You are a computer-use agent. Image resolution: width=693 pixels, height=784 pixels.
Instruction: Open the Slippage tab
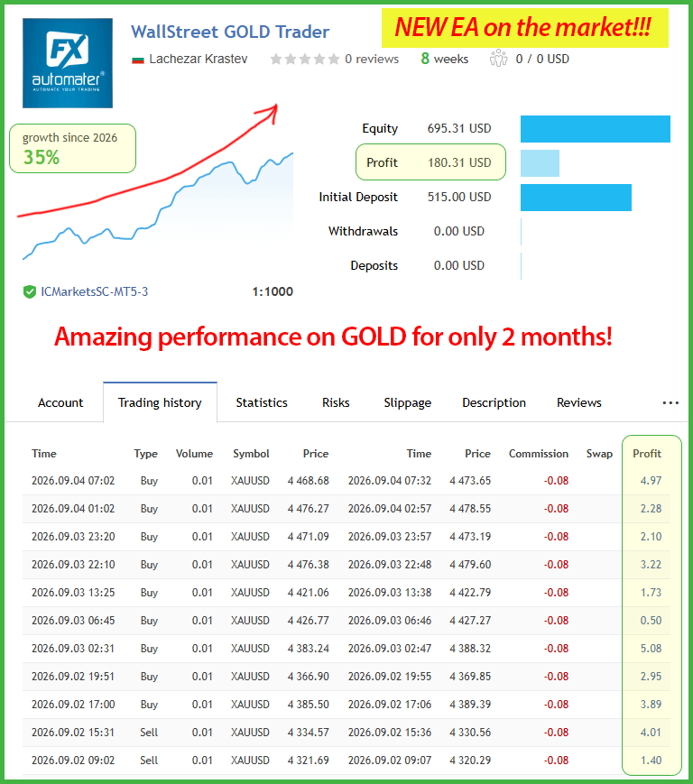coord(408,403)
